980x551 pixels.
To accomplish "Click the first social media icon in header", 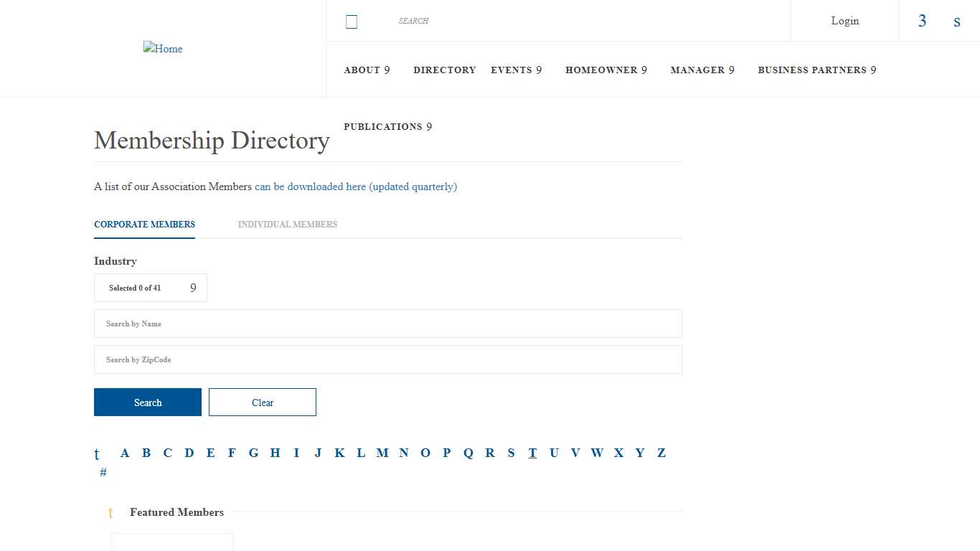I will pos(922,21).
